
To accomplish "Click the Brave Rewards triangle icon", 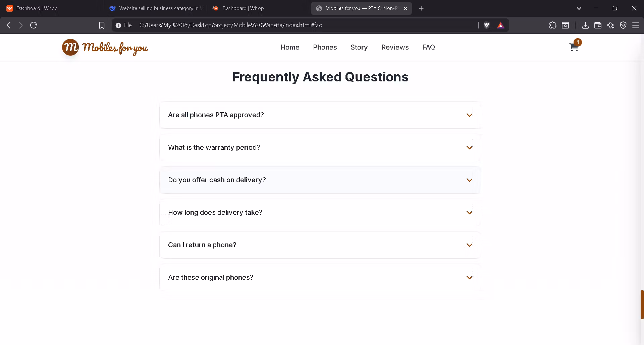I will point(500,25).
